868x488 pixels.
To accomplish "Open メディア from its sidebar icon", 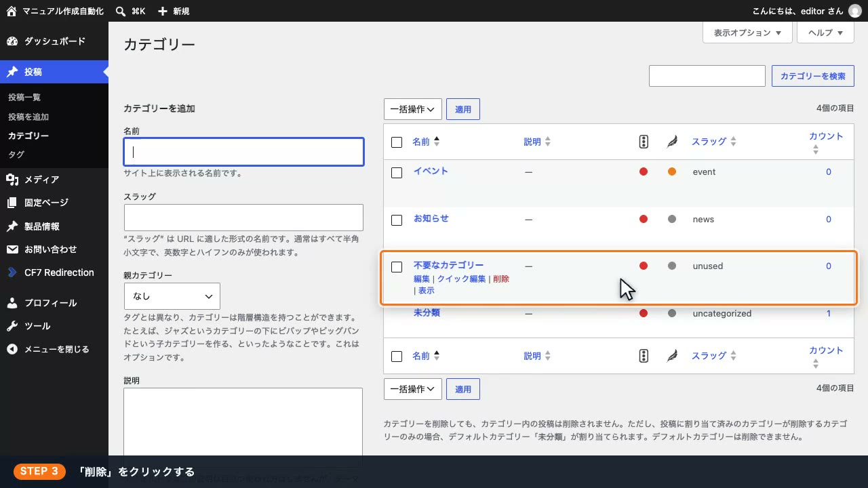I will pos(12,180).
